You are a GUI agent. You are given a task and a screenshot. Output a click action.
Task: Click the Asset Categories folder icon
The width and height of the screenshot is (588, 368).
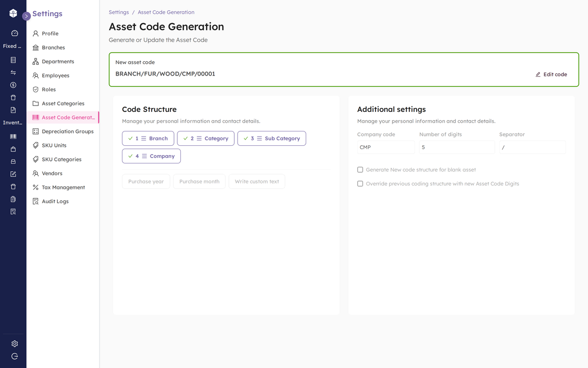coord(35,104)
